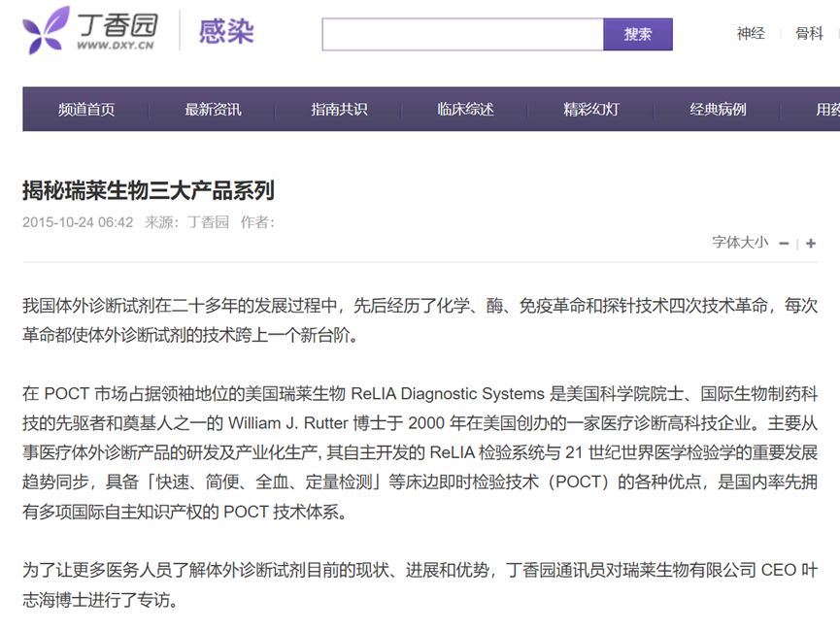The image size is (840, 631).
Task: Open the 精彩幻灯 nav tab
Action: pyautogui.click(x=591, y=110)
